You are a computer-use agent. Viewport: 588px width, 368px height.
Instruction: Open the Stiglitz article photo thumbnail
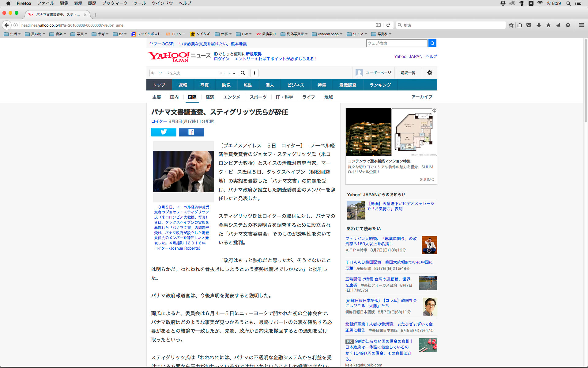click(183, 171)
